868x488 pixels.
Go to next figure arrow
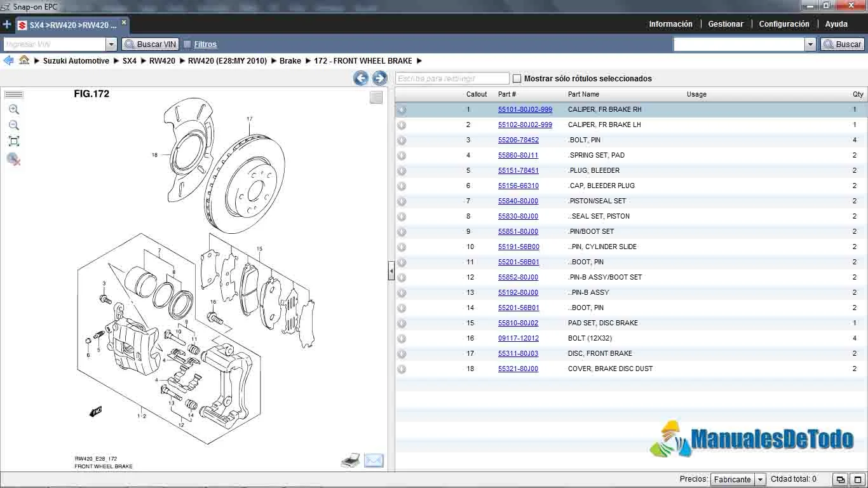[x=379, y=78]
